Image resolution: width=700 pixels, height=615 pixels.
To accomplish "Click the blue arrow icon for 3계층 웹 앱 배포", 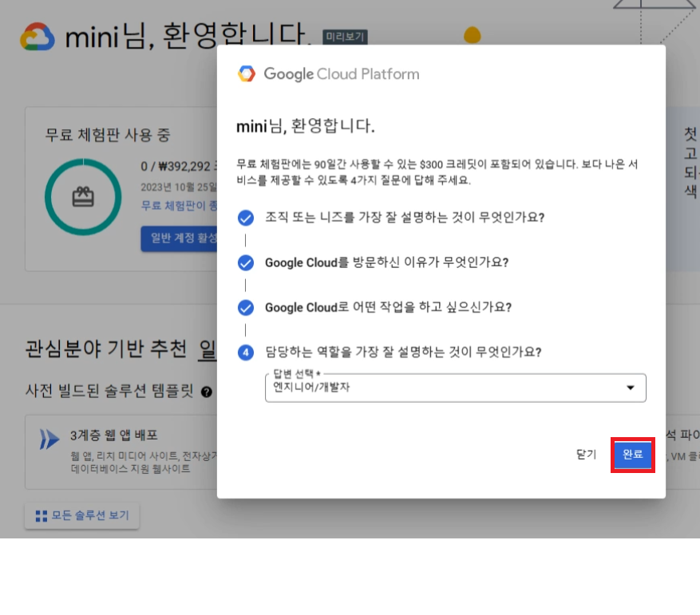I will click(50, 439).
